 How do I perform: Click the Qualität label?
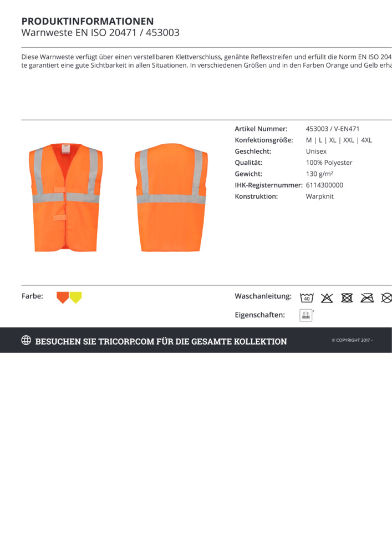point(249,163)
